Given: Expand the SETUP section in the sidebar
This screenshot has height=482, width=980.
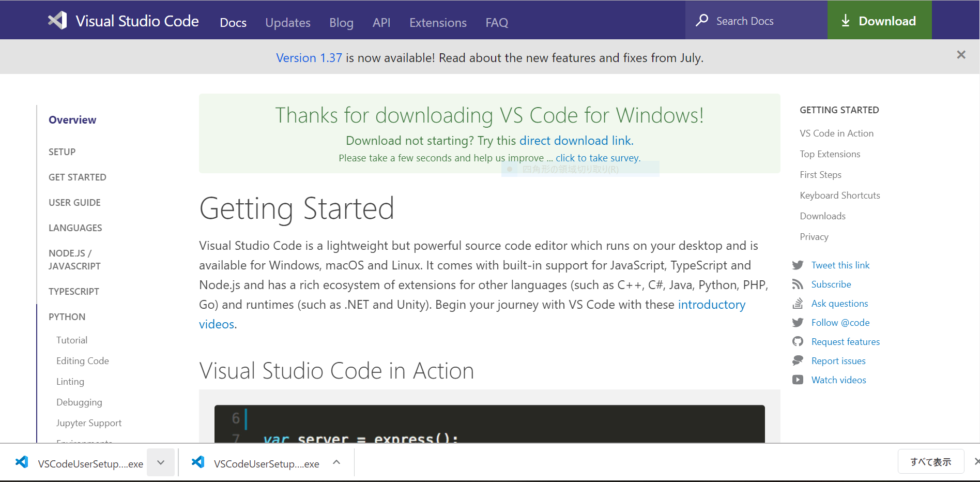Looking at the screenshot, I should [62, 152].
